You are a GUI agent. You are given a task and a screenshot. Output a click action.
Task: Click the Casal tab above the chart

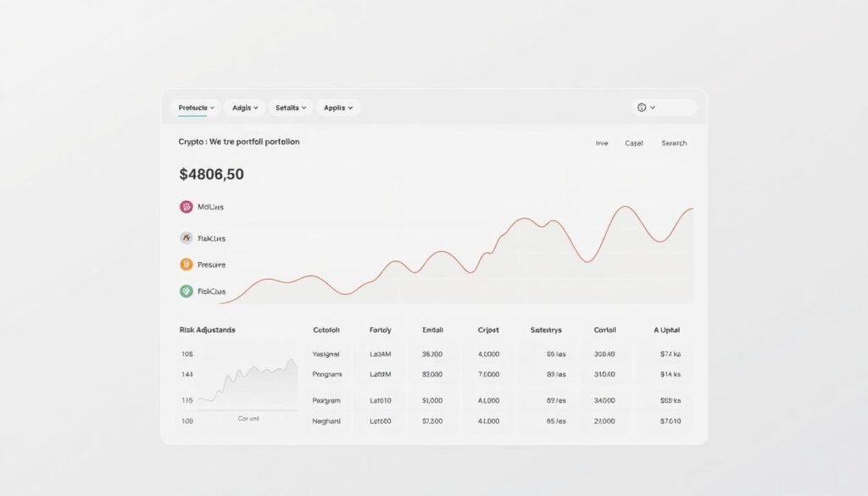click(x=632, y=142)
